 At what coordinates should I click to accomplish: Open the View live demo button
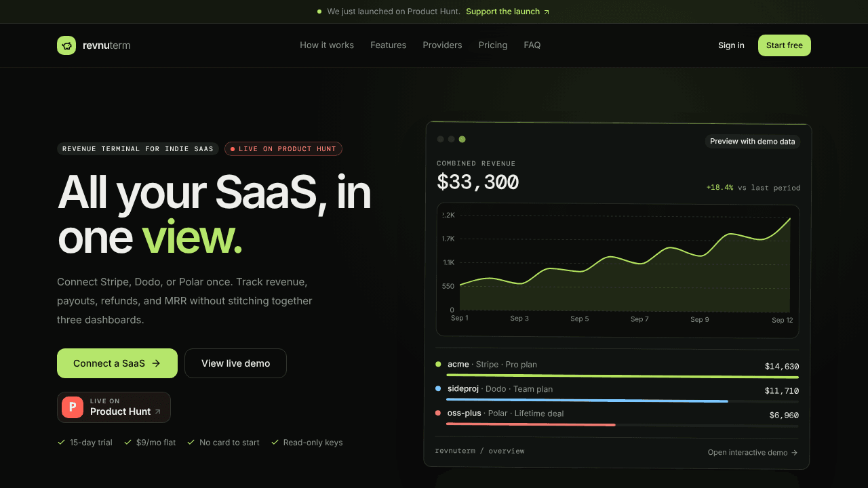(235, 363)
